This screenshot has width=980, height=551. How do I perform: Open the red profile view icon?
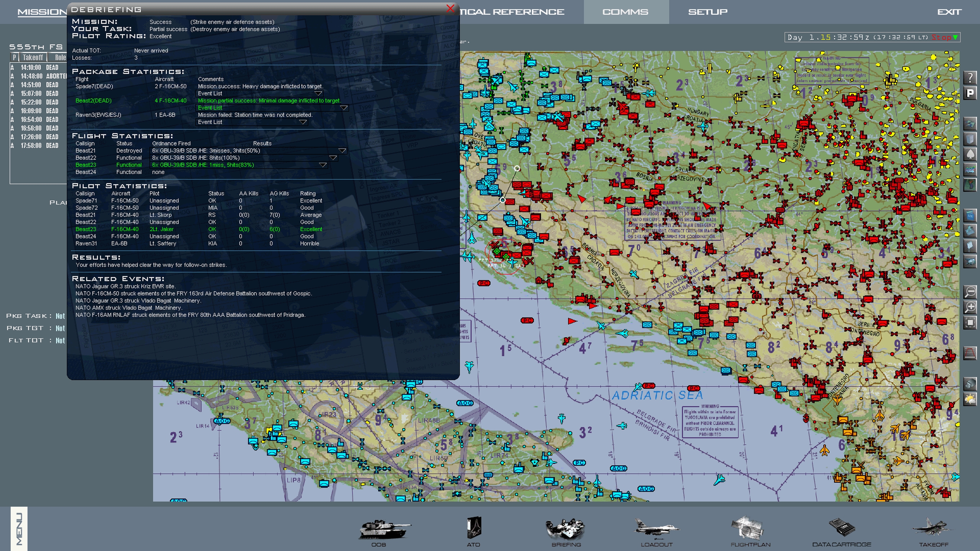click(970, 353)
